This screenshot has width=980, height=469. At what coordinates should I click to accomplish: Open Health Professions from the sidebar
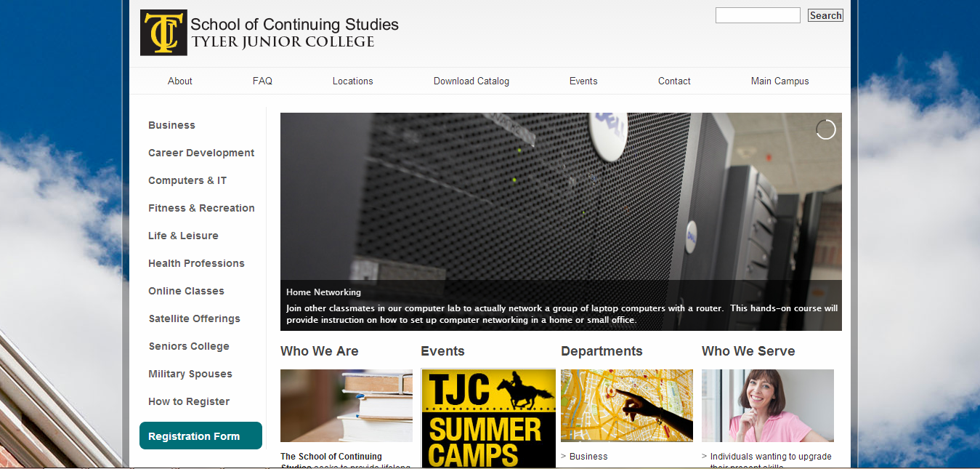point(196,263)
